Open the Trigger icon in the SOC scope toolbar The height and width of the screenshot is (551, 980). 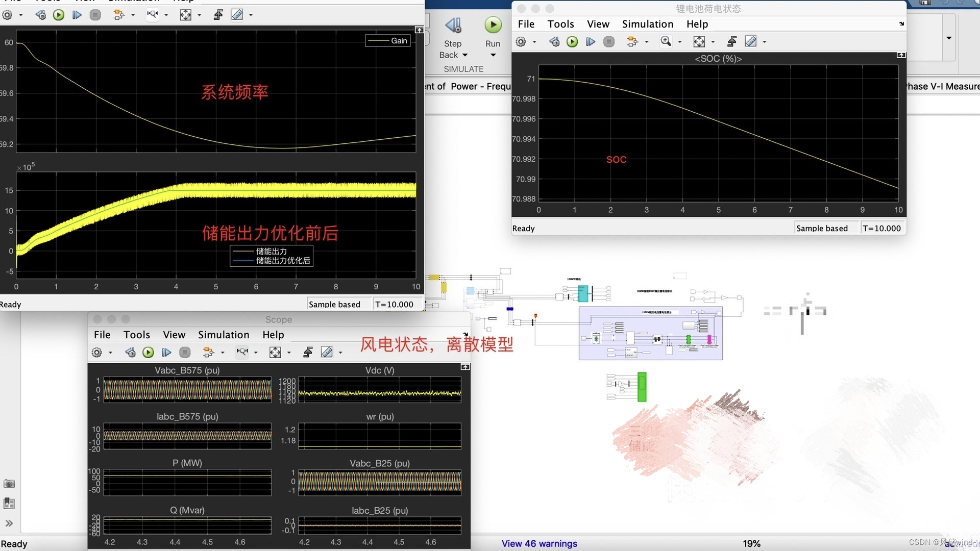point(634,41)
